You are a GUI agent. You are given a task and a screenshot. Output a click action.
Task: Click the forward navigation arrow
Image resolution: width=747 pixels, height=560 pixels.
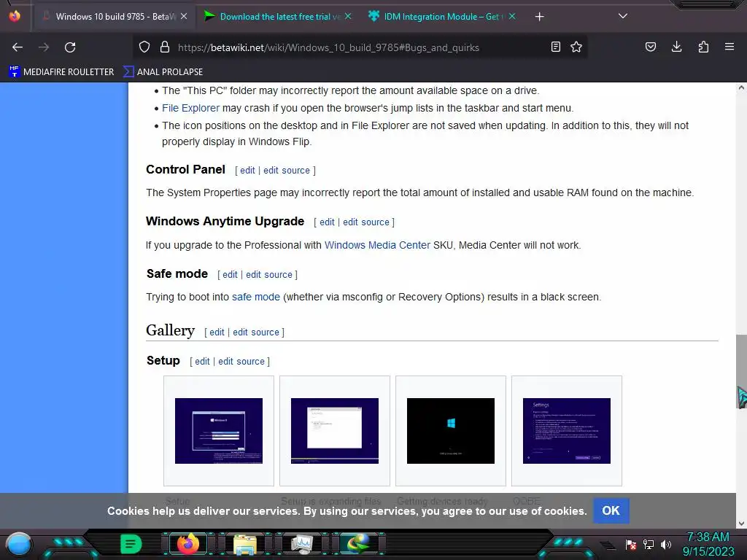pos(44,47)
